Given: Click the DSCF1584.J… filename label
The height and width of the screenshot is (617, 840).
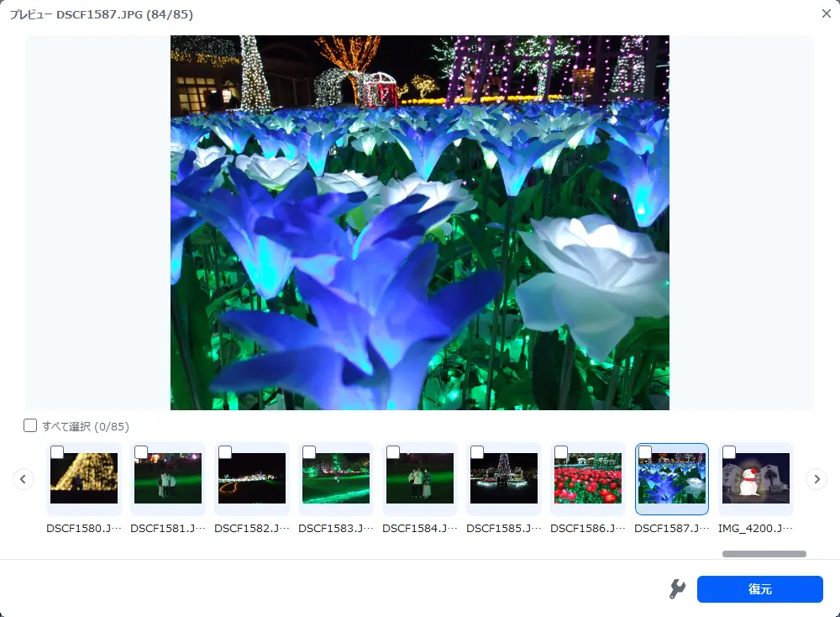Looking at the screenshot, I should (x=420, y=528).
